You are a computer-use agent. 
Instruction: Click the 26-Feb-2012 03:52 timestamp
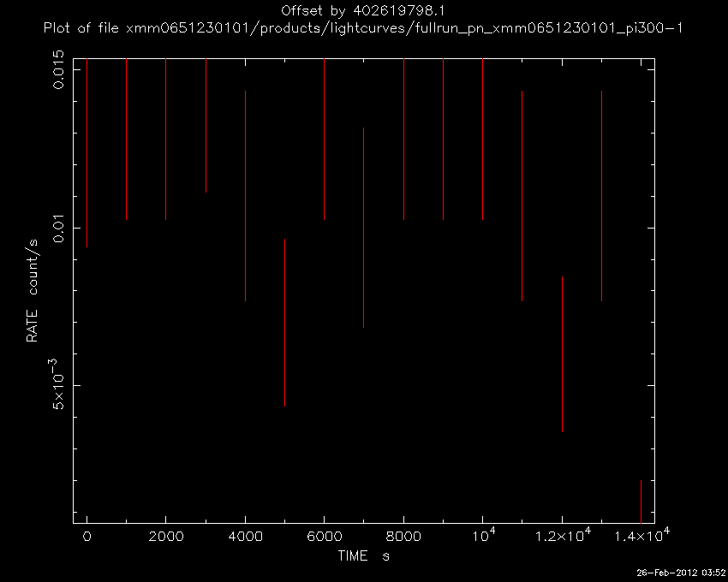pos(681,573)
